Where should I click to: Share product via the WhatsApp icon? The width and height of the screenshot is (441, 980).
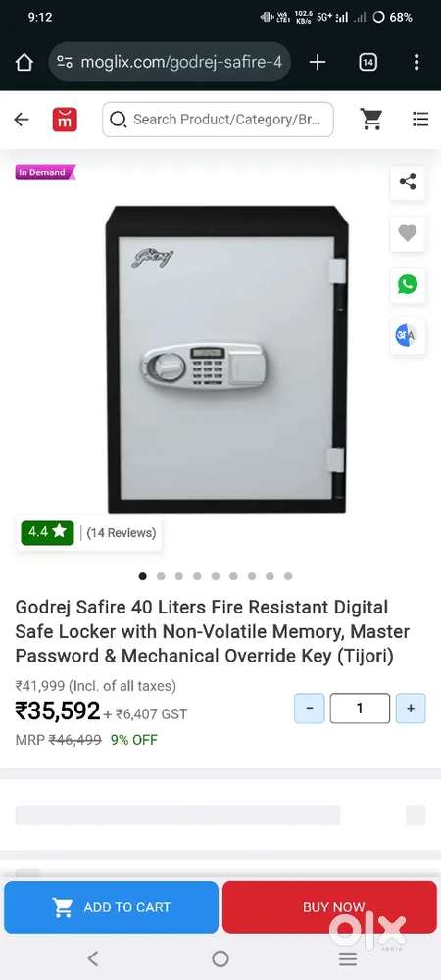click(408, 285)
